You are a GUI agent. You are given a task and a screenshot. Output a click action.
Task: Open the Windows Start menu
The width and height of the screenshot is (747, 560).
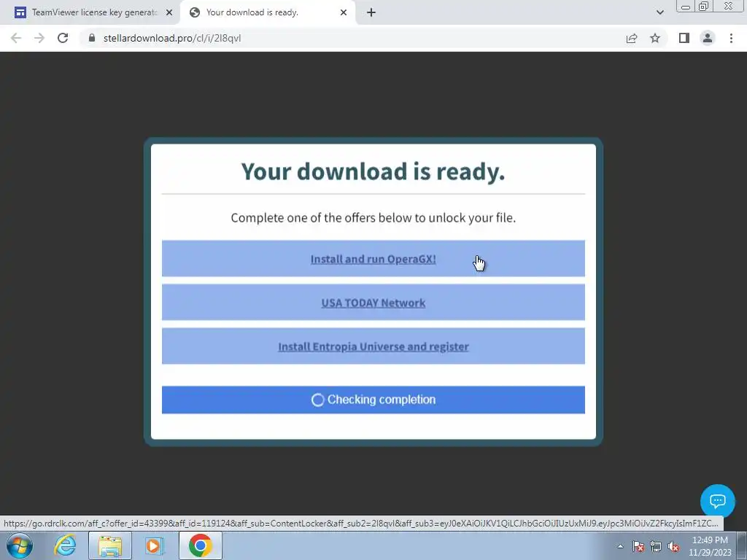pos(20,545)
